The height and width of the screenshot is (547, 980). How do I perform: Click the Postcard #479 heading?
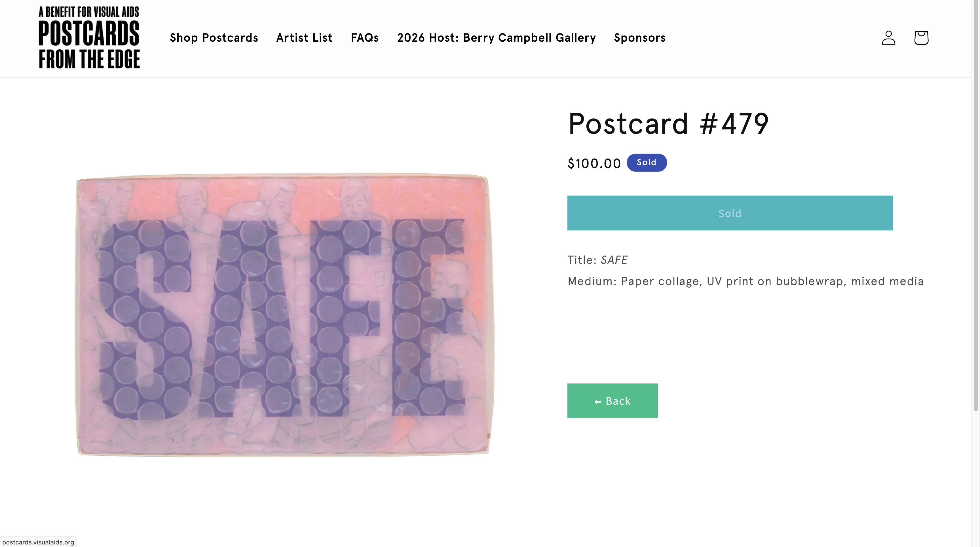[x=668, y=124]
